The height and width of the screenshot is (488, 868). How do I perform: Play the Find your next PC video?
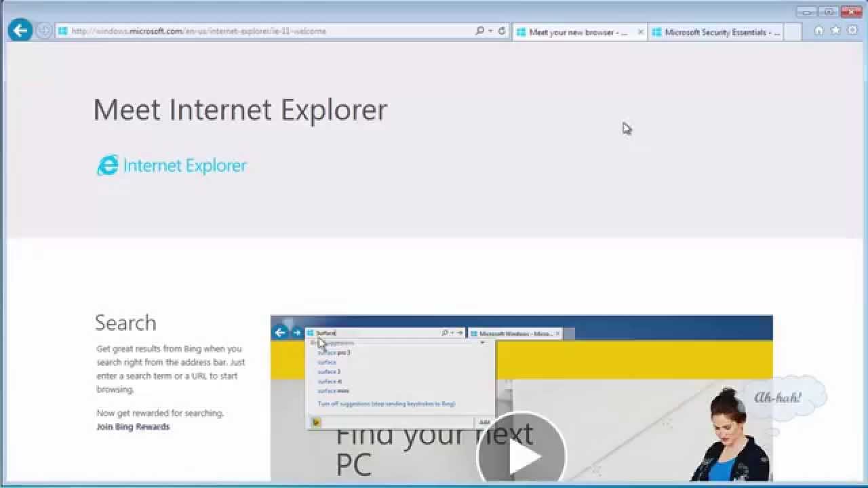(x=521, y=455)
